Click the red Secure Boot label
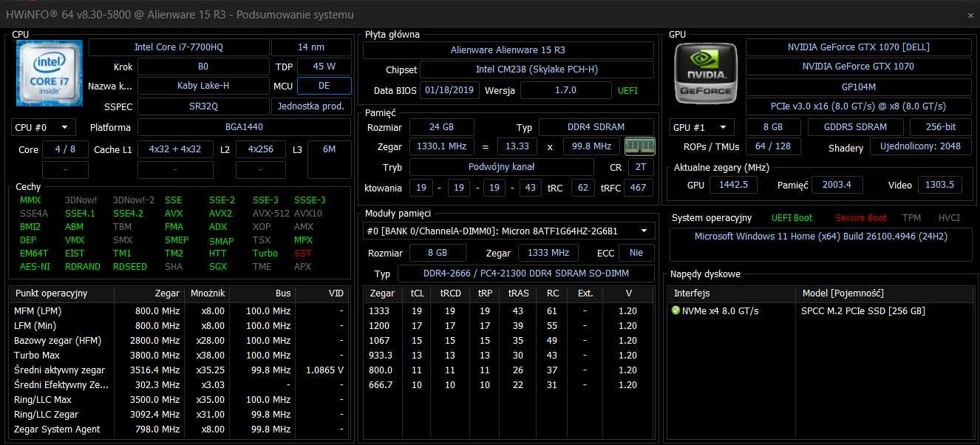980x445 pixels. pos(861,218)
